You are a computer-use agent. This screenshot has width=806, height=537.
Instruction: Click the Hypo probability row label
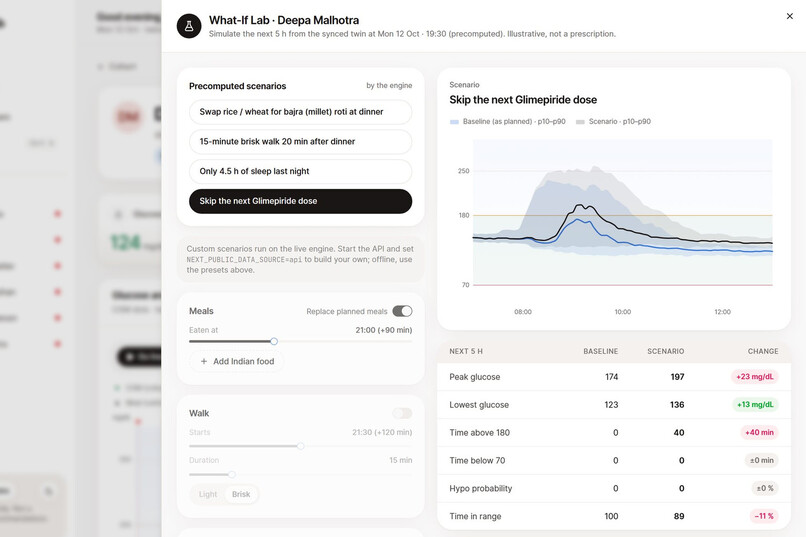(x=481, y=488)
